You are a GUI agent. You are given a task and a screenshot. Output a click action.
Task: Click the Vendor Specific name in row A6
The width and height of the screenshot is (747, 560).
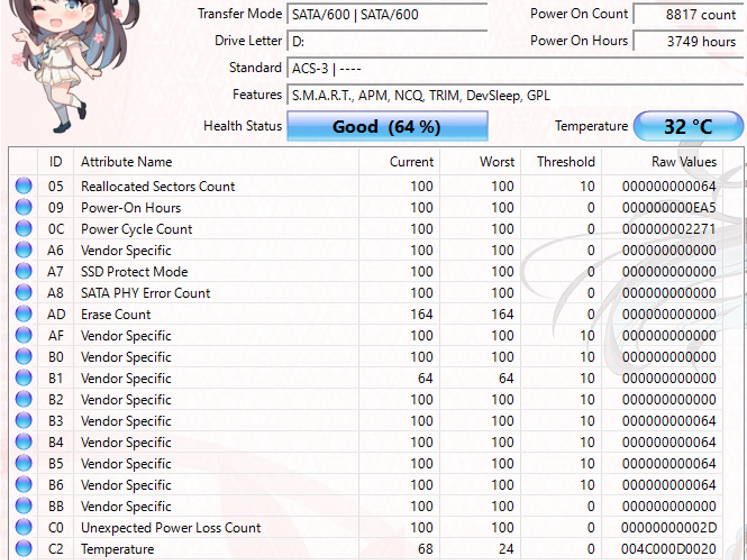click(126, 250)
